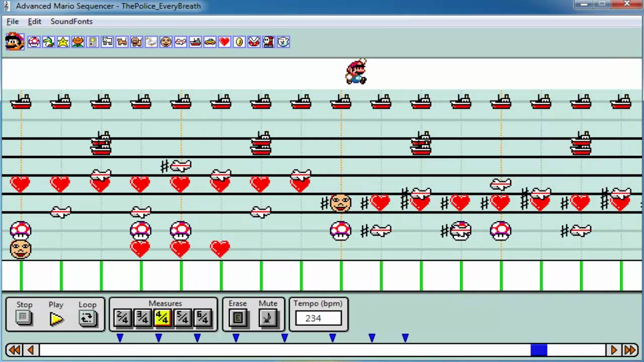Image resolution: width=644 pixels, height=362 pixels.
Task: Select the Heart instrument in the toolbar
Action: tap(224, 42)
